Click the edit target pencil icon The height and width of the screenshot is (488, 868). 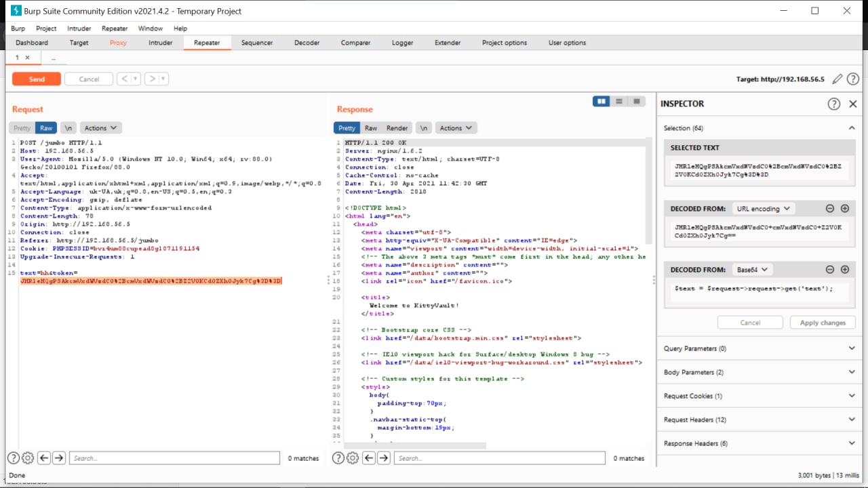(x=837, y=79)
